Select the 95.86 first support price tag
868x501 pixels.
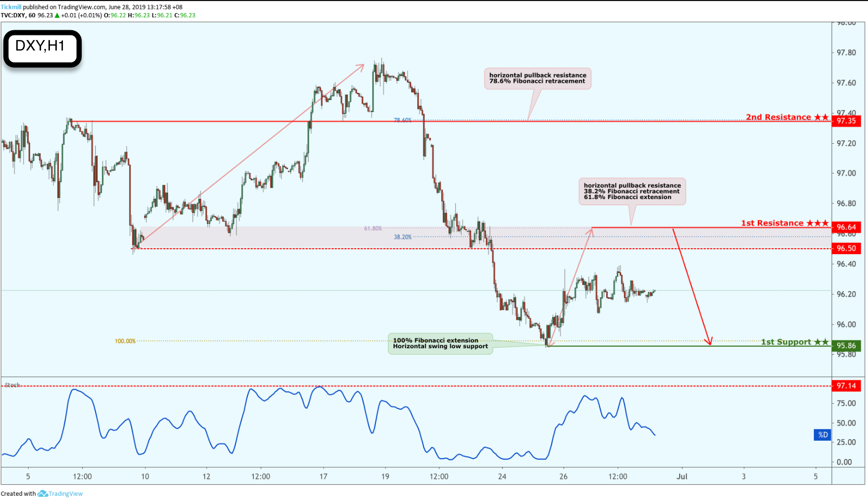[x=847, y=346]
